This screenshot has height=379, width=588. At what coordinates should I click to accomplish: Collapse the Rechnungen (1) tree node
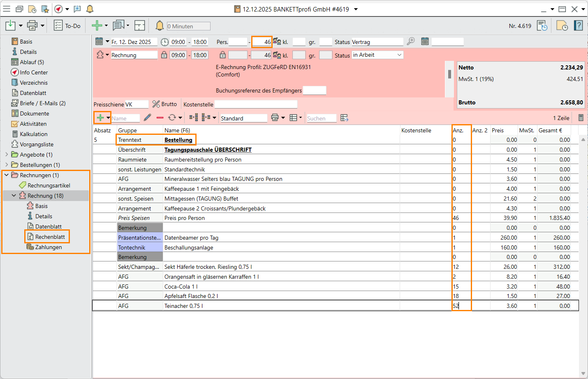[x=7, y=175]
